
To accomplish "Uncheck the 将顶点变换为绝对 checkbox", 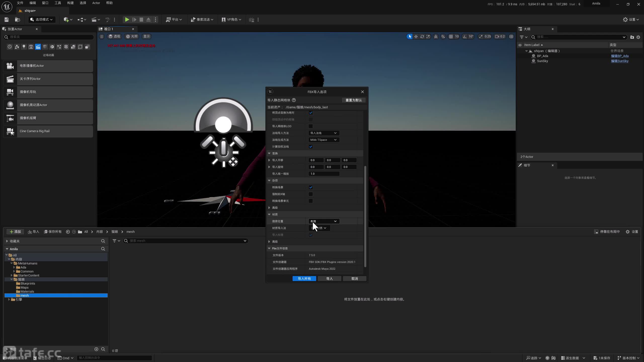I will point(311,113).
